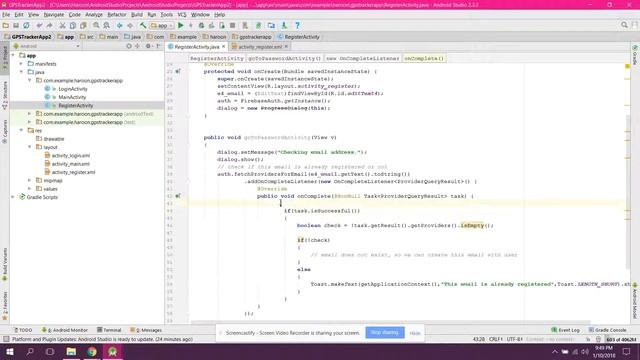Navigate Forward with the right arrow icon
Viewport: 640px width, 360px height.
point(130,25)
